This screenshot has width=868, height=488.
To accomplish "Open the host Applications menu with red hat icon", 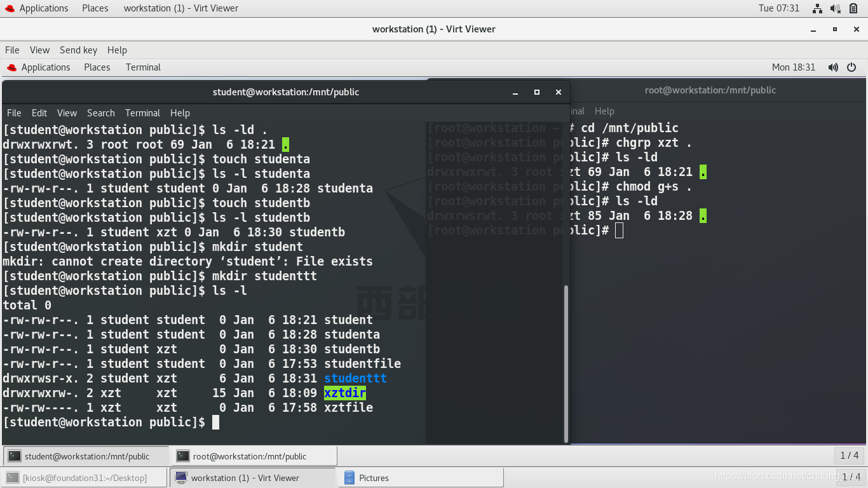I will point(36,8).
